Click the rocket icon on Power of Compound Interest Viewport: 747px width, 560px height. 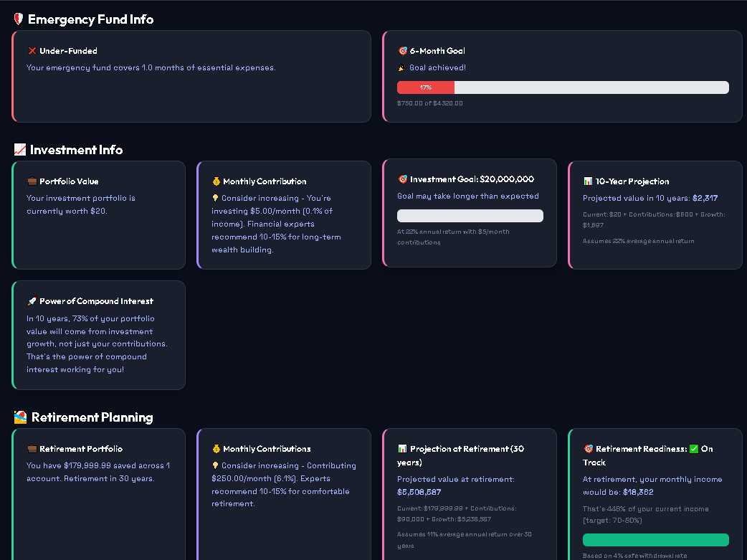point(32,301)
